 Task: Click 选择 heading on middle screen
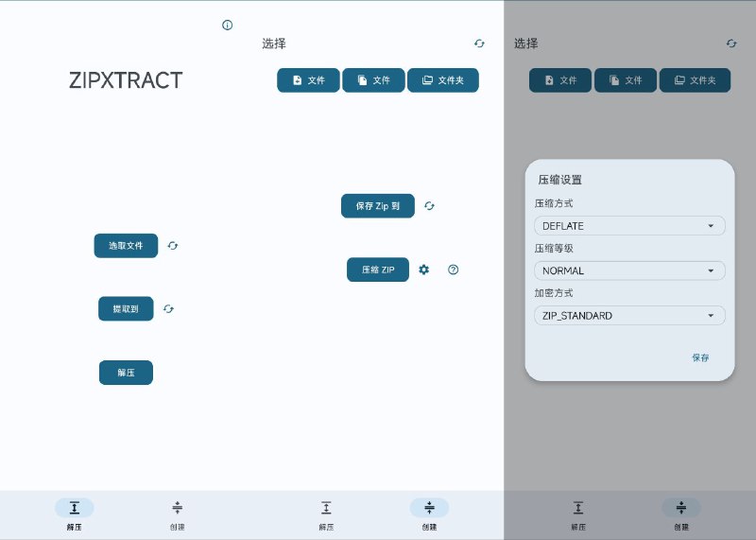[x=274, y=44]
